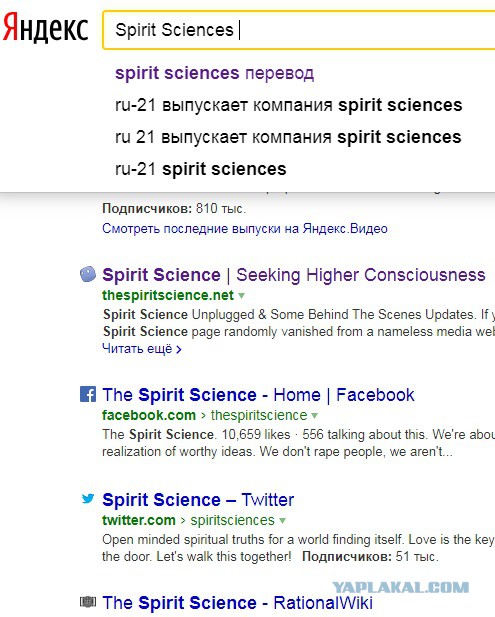Click the Twitter bird favicon icon

pyautogui.click(x=88, y=499)
